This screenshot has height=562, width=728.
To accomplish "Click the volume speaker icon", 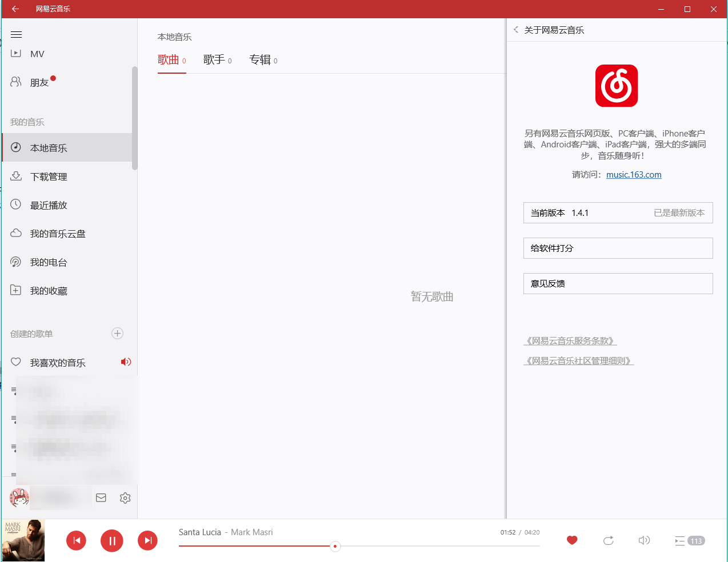I will (644, 540).
